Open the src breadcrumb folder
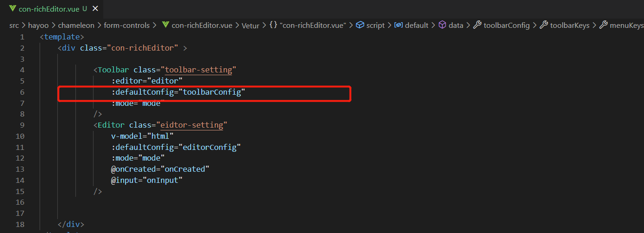This screenshot has height=233, width=644. 14,25
